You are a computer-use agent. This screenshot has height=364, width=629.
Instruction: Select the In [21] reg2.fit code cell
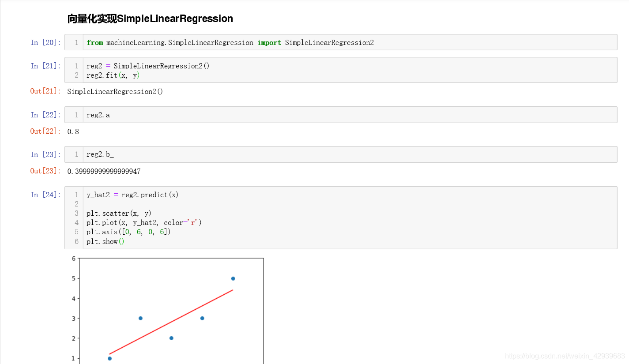point(341,70)
